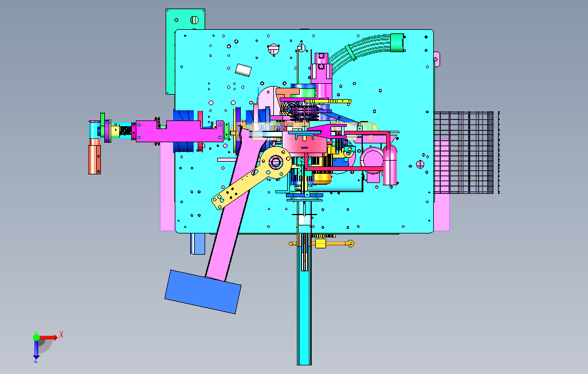
Task: Click the blue Z axis arrow of triad
Action: [36, 349]
